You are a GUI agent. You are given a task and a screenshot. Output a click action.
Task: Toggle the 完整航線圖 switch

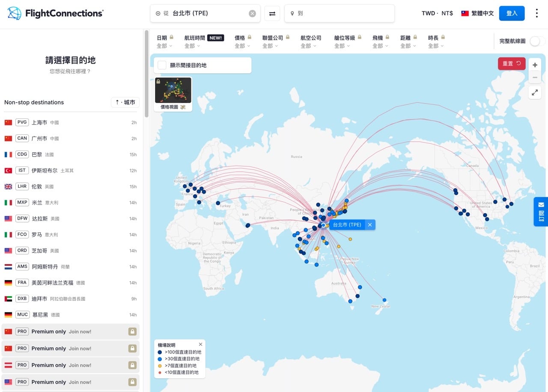click(x=537, y=41)
